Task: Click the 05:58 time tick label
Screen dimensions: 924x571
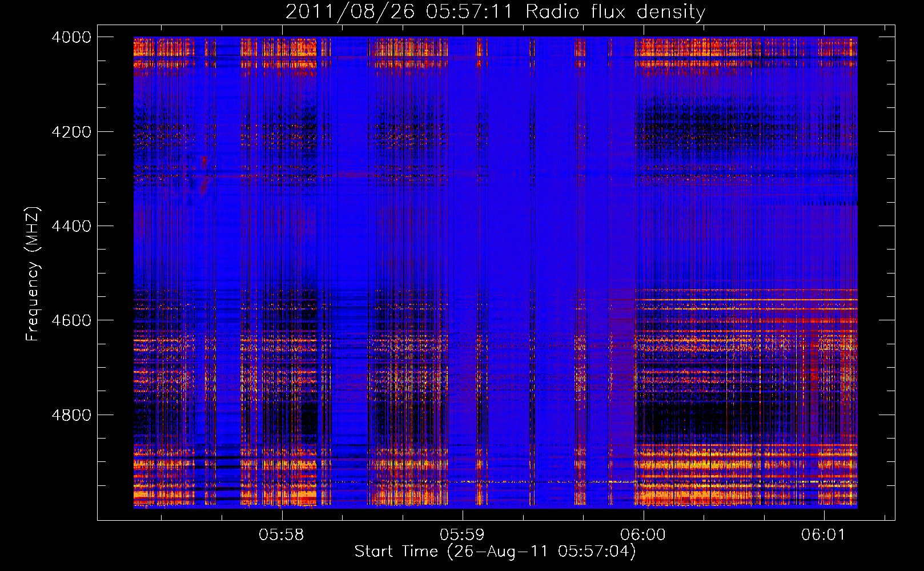Action: pyautogui.click(x=282, y=535)
